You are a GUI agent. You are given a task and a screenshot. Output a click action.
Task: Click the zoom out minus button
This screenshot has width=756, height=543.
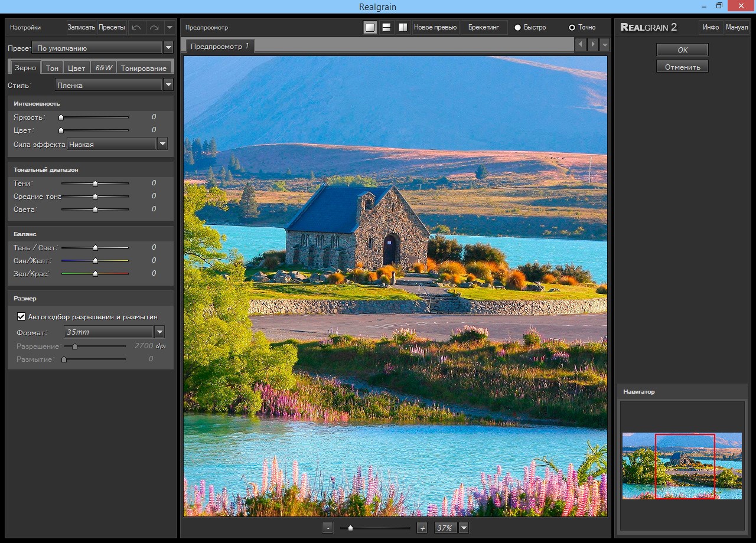click(x=328, y=528)
